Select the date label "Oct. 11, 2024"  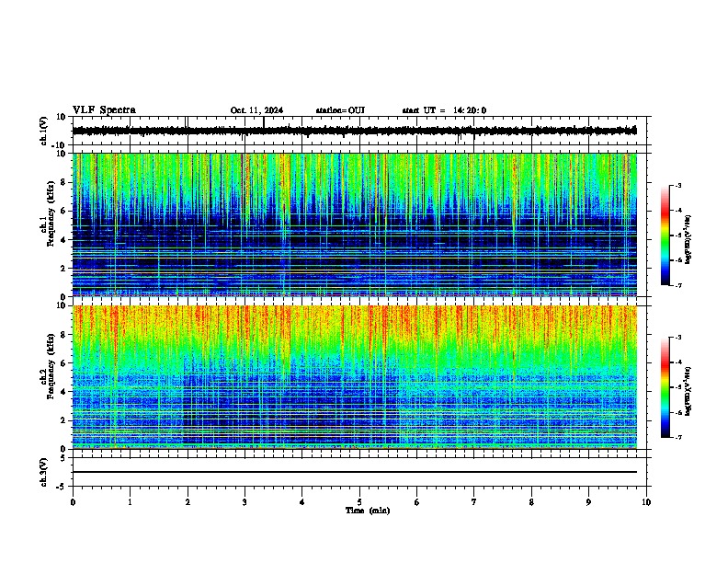pyautogui.click(x=256, y=110)
